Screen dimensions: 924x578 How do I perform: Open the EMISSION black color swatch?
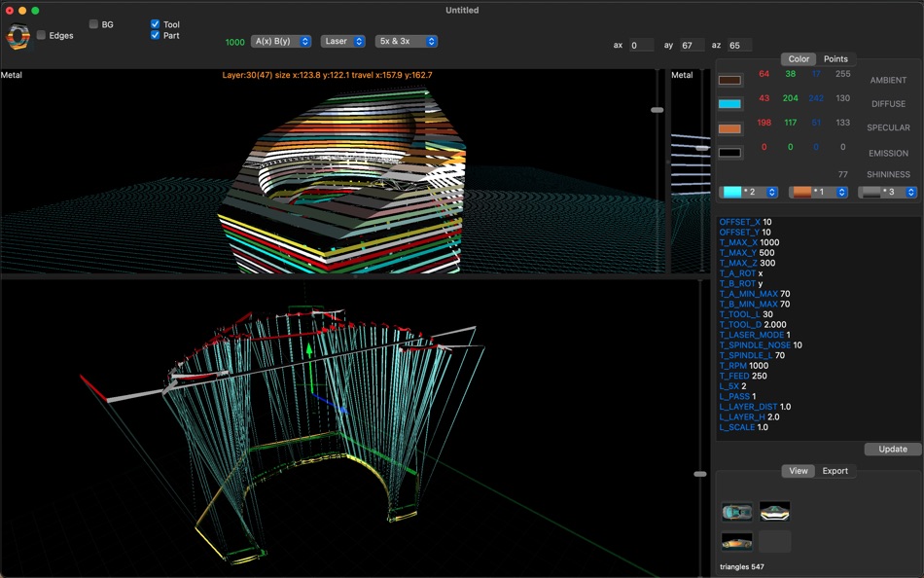[730, 153]
